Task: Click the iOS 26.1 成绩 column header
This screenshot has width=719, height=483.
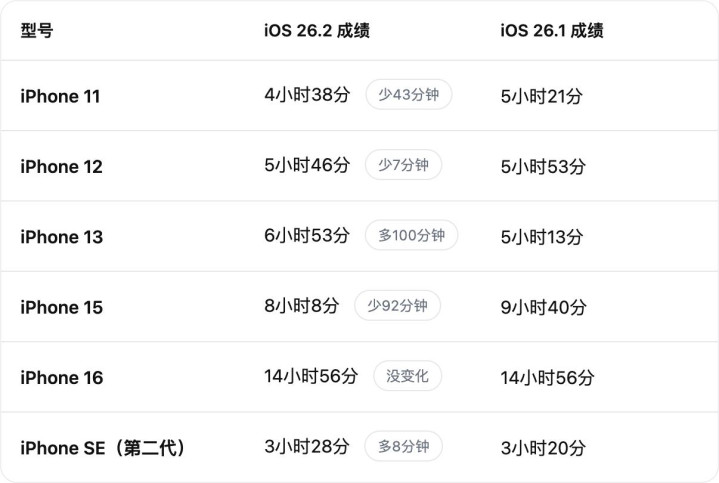Action: click(x=551, y=30)
